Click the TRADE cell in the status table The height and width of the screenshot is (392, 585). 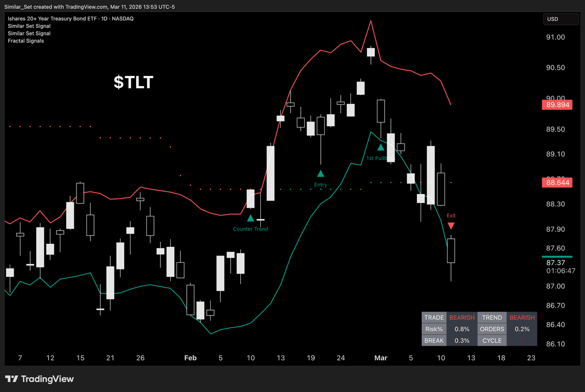pos(434,317)
